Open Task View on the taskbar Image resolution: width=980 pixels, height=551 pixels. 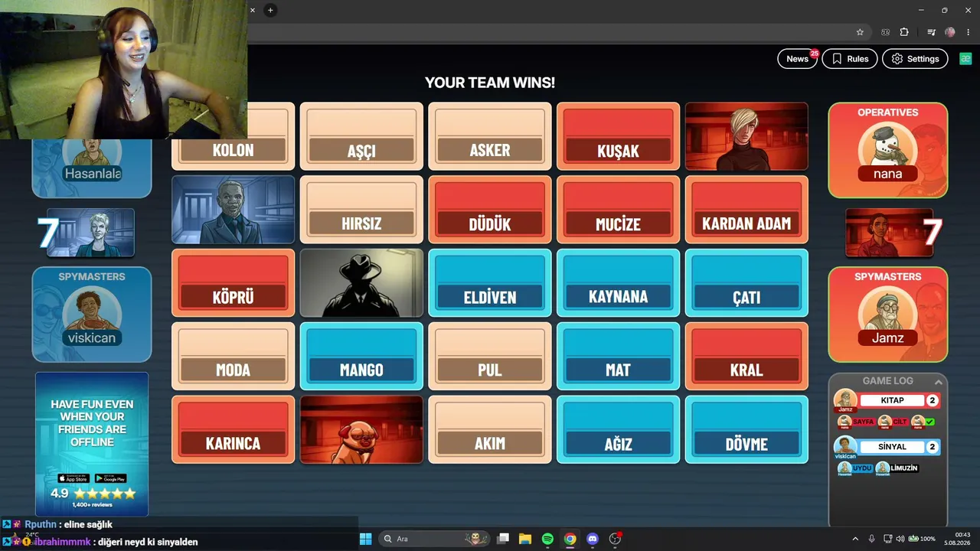pyautogui.click(x=503, y=539)
